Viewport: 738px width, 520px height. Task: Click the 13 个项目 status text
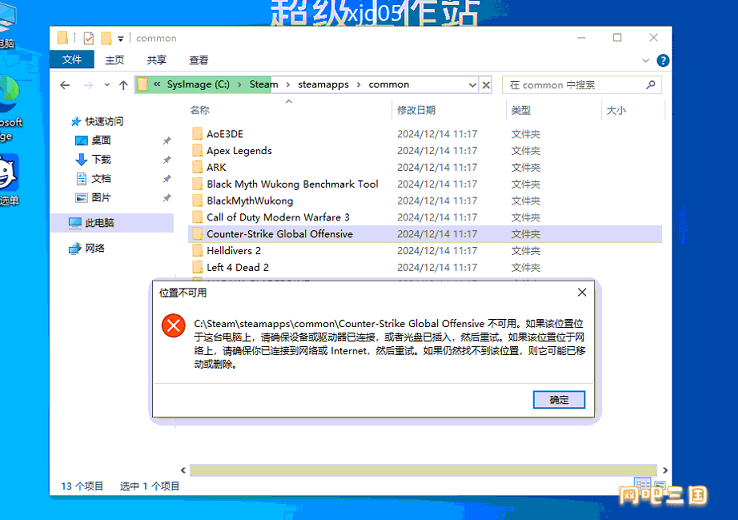point(82,486)
